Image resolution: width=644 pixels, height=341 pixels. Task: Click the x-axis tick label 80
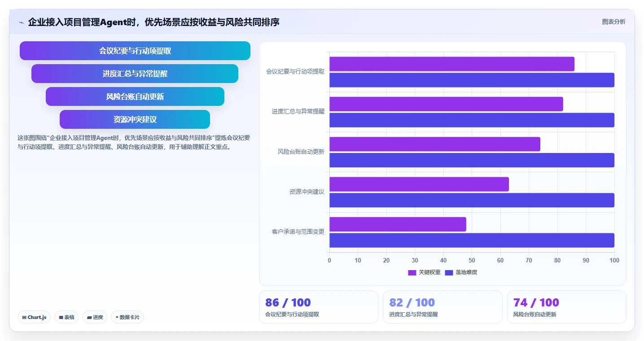557,261
